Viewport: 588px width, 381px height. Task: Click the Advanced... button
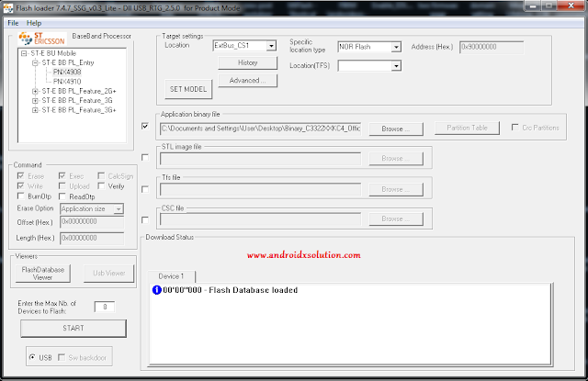247,81
